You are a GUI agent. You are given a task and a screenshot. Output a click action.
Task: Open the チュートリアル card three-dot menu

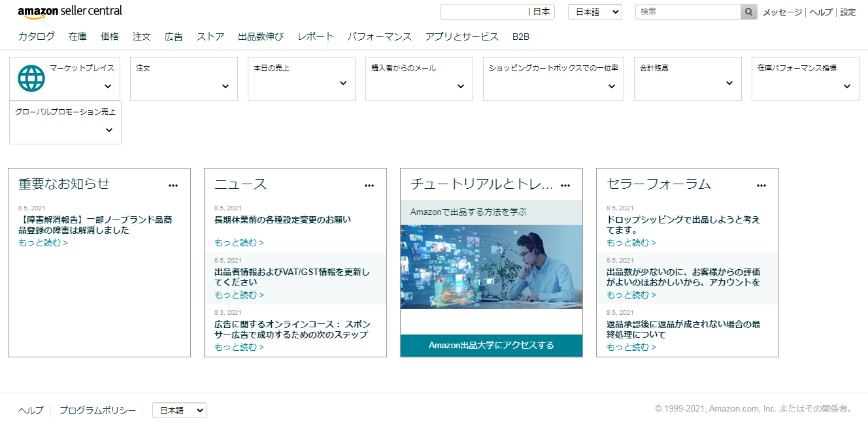click(x=565, y=186)
